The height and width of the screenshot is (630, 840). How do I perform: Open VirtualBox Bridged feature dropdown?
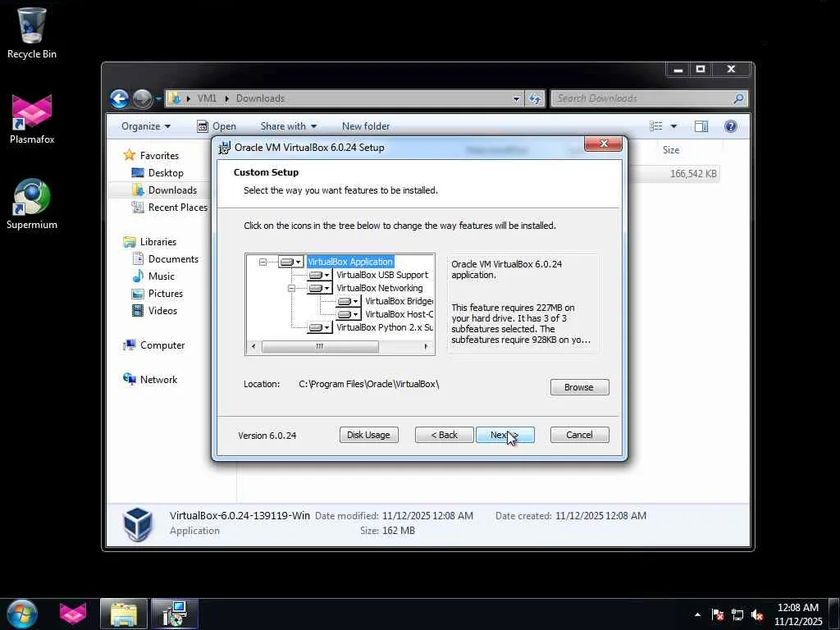[348, 302]
